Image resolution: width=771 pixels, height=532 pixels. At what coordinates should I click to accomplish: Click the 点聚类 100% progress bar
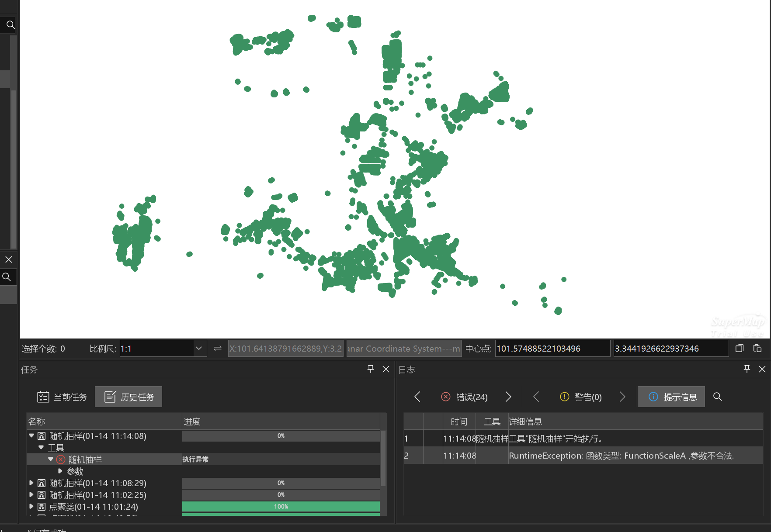(281, 506)
